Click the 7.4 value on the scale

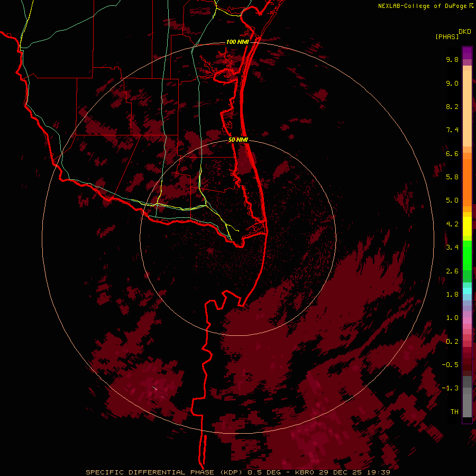coord(452,130)
